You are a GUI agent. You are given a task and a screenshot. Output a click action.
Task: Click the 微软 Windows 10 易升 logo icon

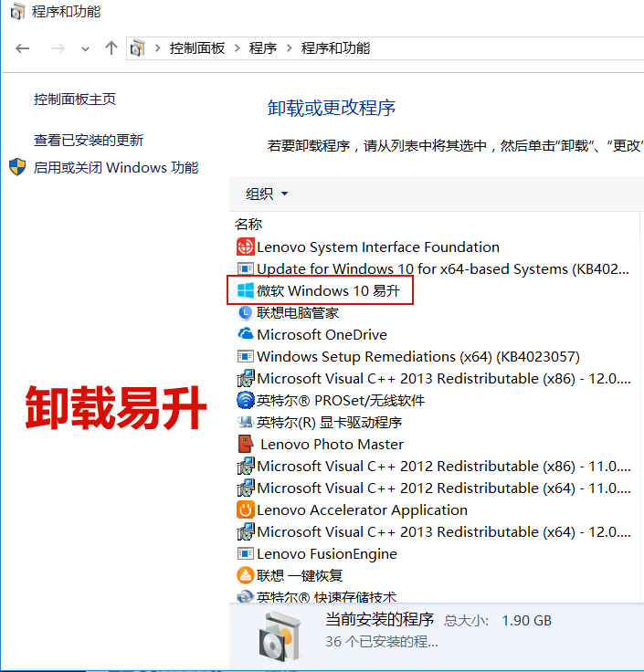pos(245,290)
